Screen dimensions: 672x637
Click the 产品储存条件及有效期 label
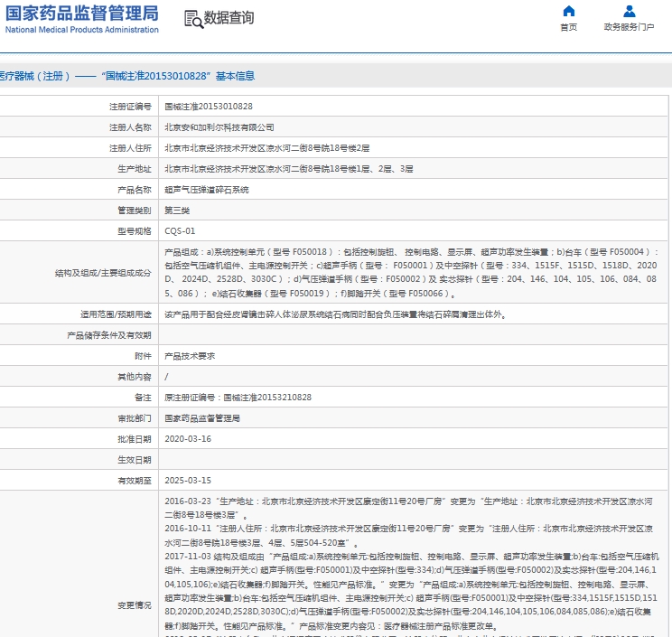pyautogui.click(x=109, y=335)
